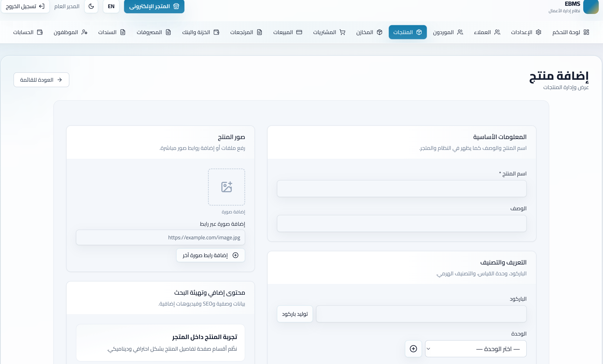Image resolution: width=603 pixels, height=364 pixels.
Task: Open المشتريات purchases section
Action: tap(329, 32)
